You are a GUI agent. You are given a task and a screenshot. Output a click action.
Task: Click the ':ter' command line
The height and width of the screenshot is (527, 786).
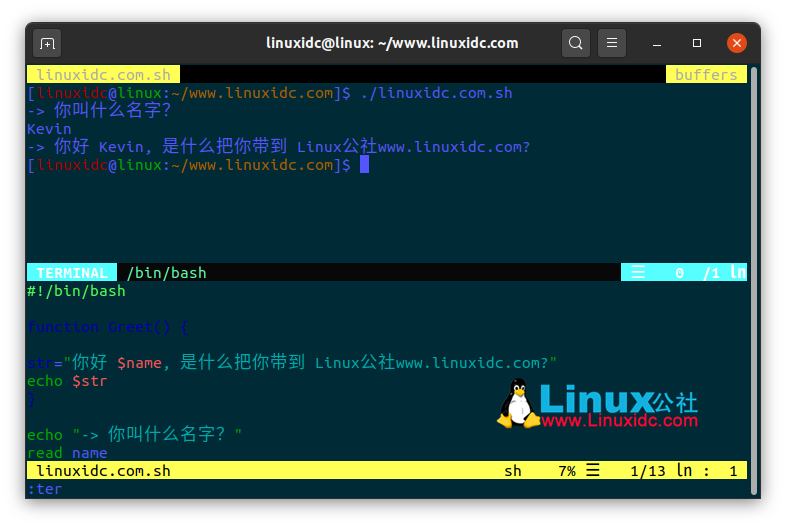[45, 488]
